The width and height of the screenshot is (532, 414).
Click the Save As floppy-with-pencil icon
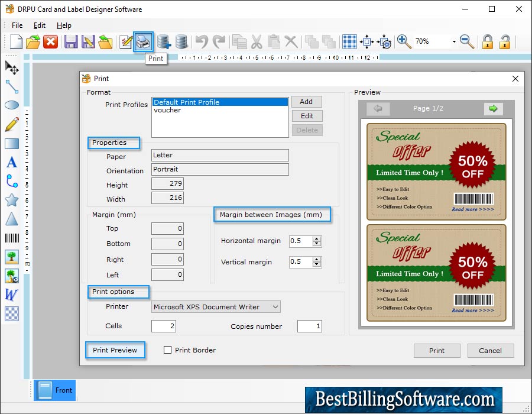[88, 42]
